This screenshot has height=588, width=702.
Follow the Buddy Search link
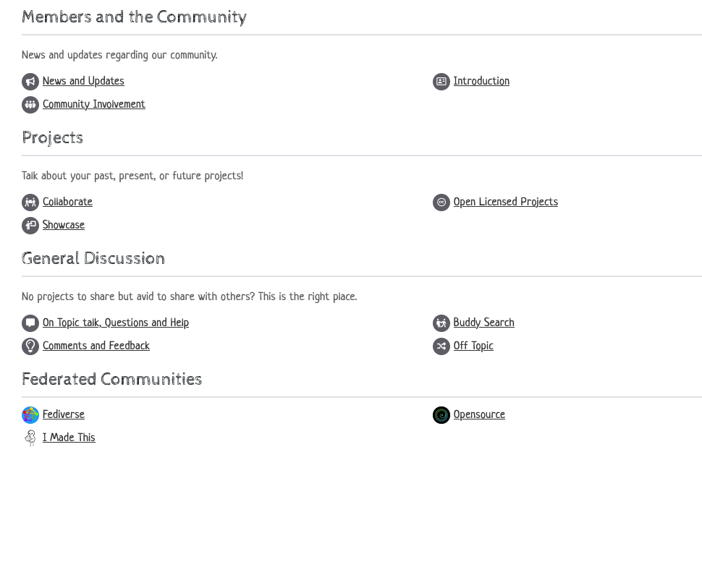pyautogui.click(x=483, y=323)
